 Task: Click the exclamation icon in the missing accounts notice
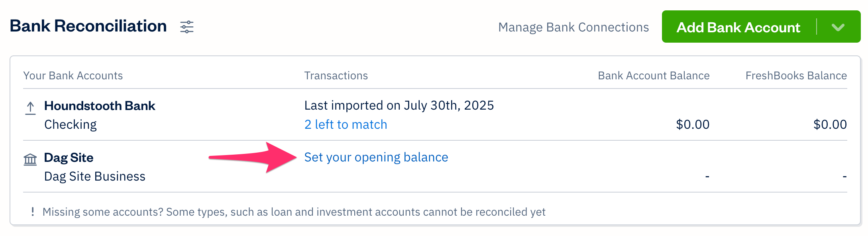click(x=33, y=211)
